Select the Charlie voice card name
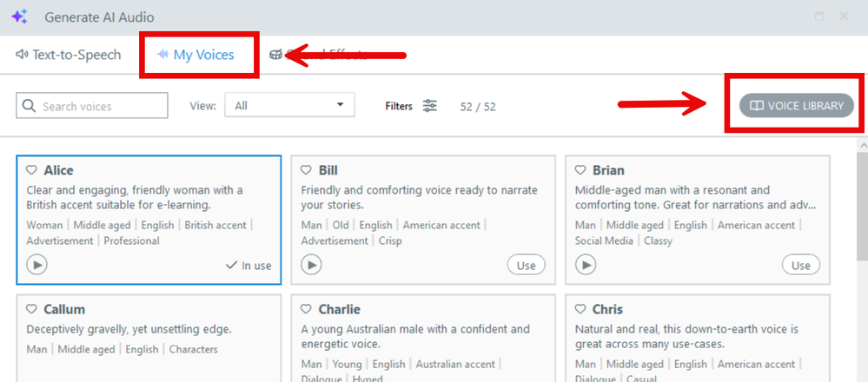Viewport: 868px width, 382px height. (x=340, y=309)
